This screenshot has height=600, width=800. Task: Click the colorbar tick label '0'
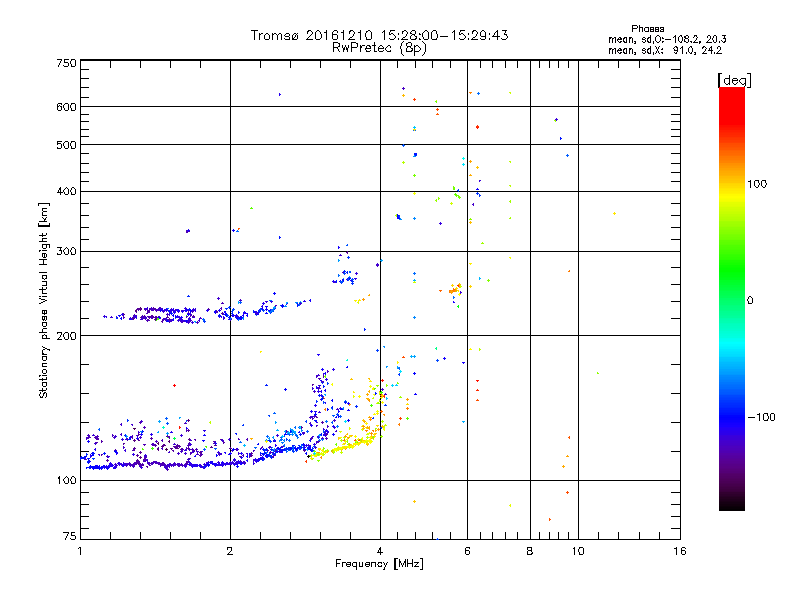click(750, 301)
